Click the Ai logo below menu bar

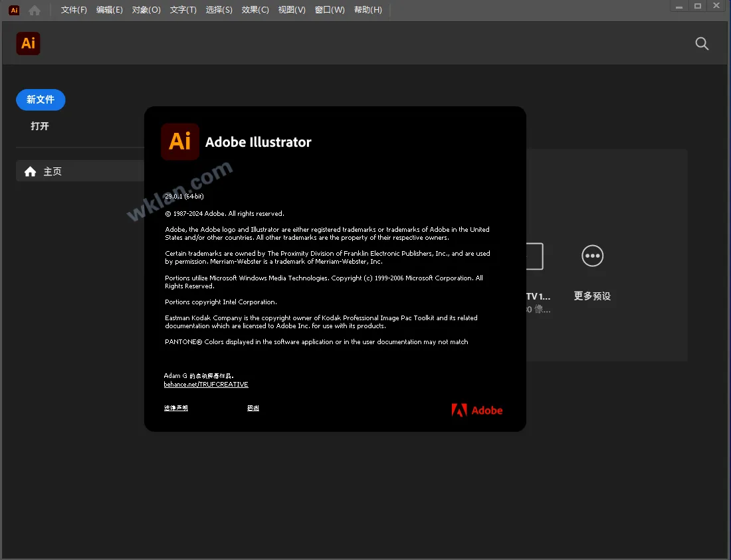point(28,44)
